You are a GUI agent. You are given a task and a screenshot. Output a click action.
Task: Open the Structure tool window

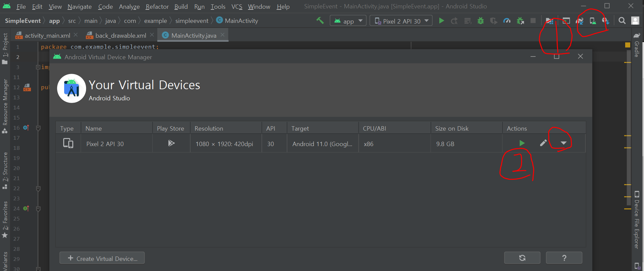click(5, 171)
